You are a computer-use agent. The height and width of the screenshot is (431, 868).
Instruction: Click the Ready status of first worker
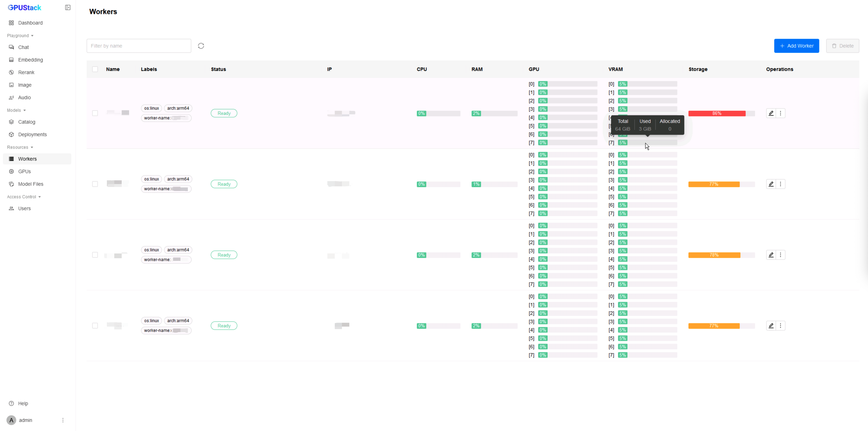point(224,113)
